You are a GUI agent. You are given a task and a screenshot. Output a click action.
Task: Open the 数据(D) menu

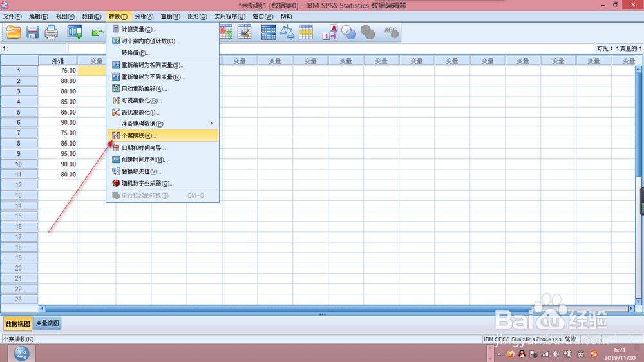click(x=91, y=17)
